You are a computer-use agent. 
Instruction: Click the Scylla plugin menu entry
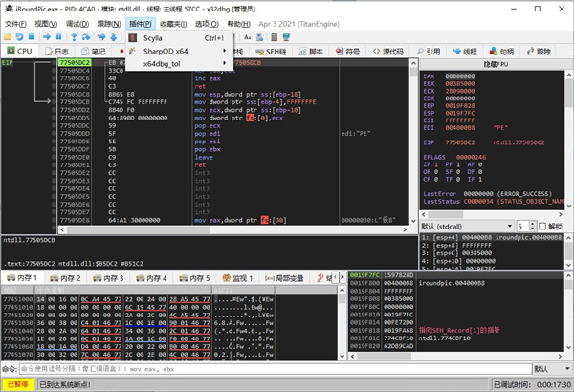[x=153, y=37]
